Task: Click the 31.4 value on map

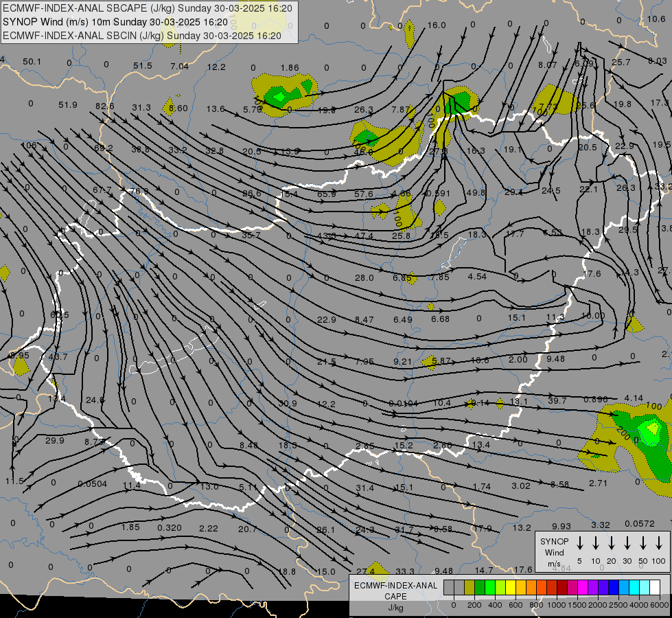Action: coord(364,488)
